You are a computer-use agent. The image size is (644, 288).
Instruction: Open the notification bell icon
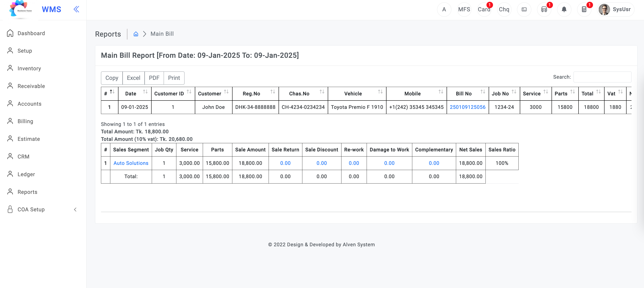pyautogui.click(x=564, y=10)
